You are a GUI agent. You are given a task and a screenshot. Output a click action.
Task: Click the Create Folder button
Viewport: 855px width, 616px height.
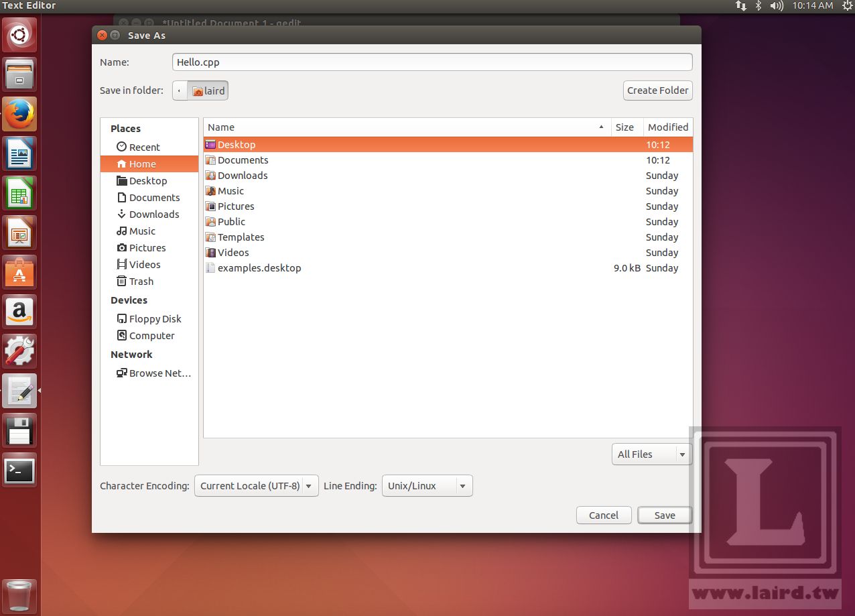657,90
